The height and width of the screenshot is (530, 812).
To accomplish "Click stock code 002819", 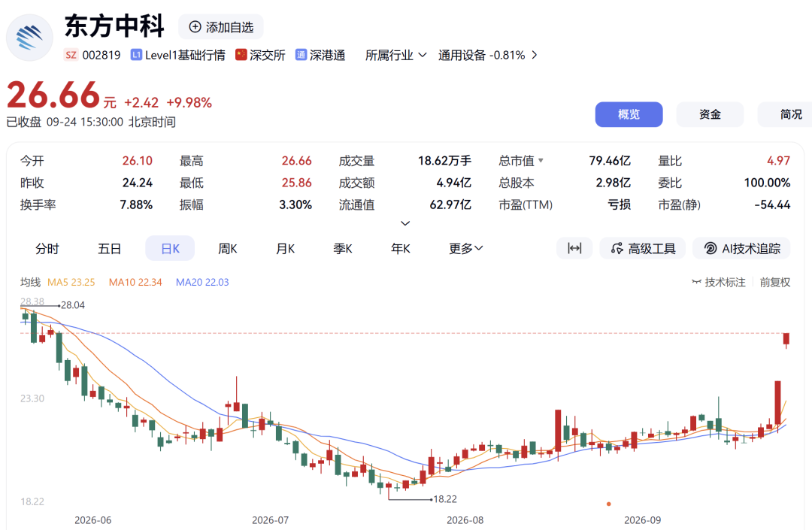I will (x=101, y=55).
